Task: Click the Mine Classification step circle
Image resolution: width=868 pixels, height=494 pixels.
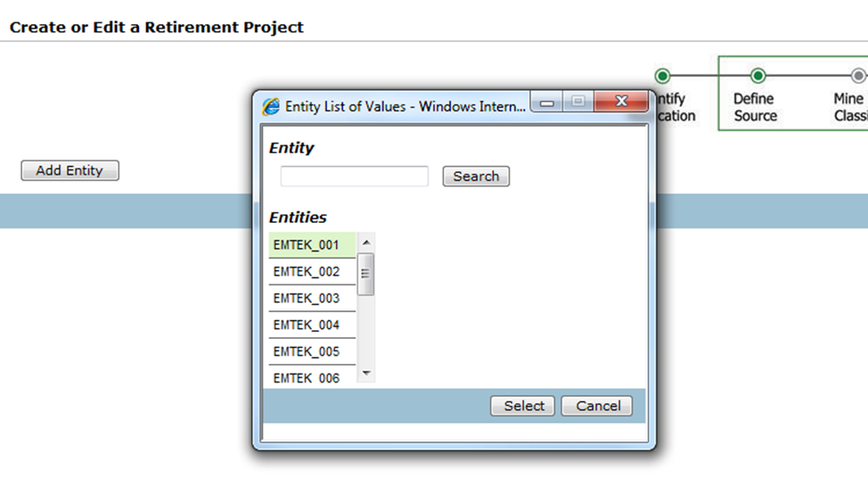Action: pyautogui.click(x=857, y=76)
